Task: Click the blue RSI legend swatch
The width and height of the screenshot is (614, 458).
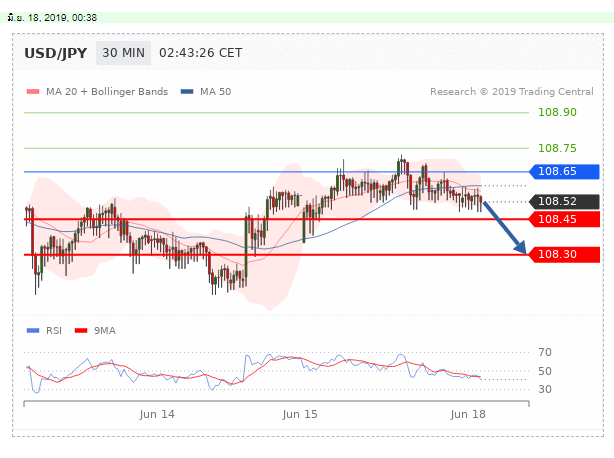Action: [33, 331]
